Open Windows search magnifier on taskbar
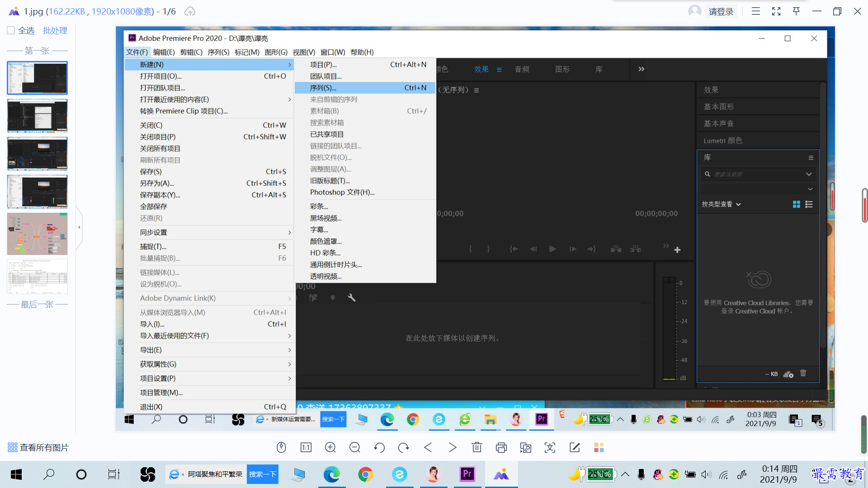The width and height of the screenshot is (868, 488). click(x=49, y=474)
